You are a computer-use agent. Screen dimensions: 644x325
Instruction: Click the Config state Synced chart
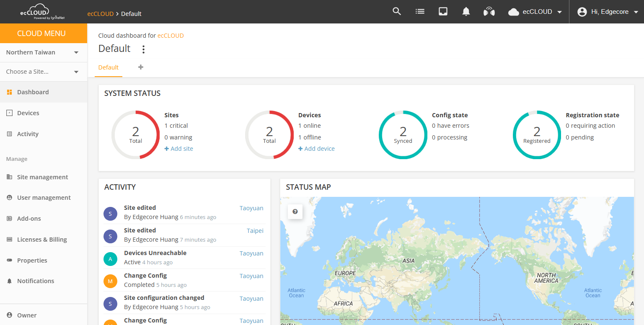(x=403, y=135)
